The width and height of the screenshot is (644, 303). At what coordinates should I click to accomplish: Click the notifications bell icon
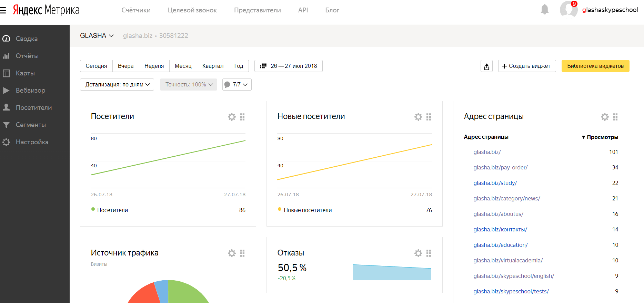coord(544,9)
